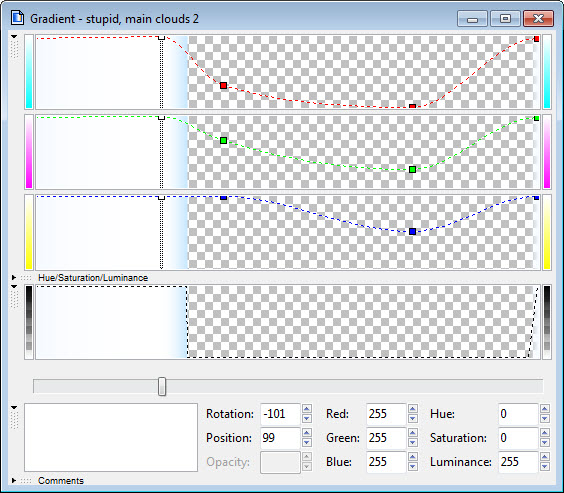The image size is (564, 493).
Task: Click the gradient document icon in title bar
Action: tap(17, 18)
